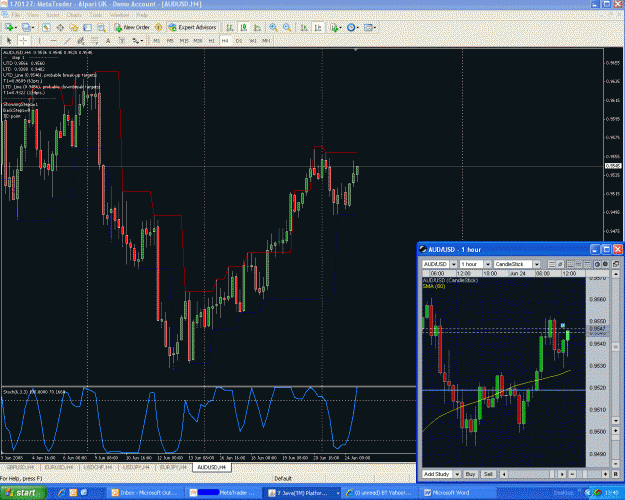
Task: Switch chart to M1 timeframe
Action: (x=156, y=41)
